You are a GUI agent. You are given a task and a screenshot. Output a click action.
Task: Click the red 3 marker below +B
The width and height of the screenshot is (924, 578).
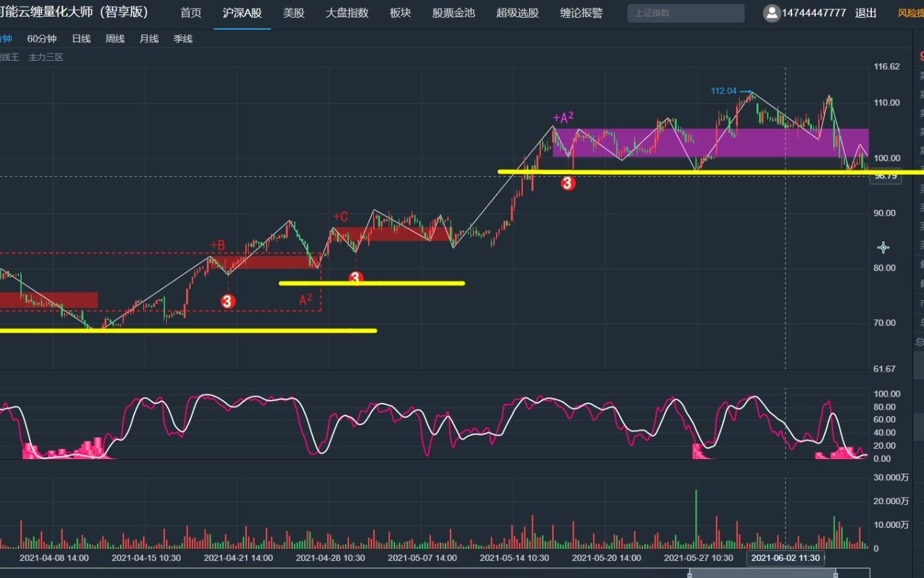228,302
